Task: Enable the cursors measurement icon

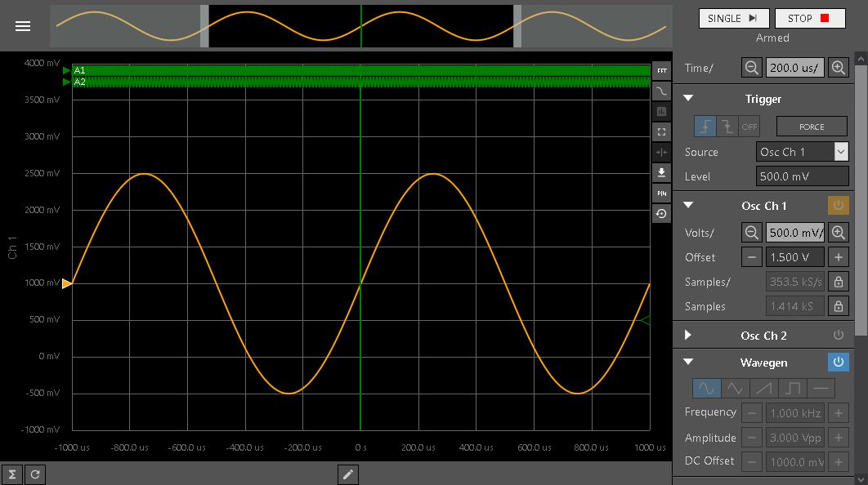Action: [x=661, y=153]
